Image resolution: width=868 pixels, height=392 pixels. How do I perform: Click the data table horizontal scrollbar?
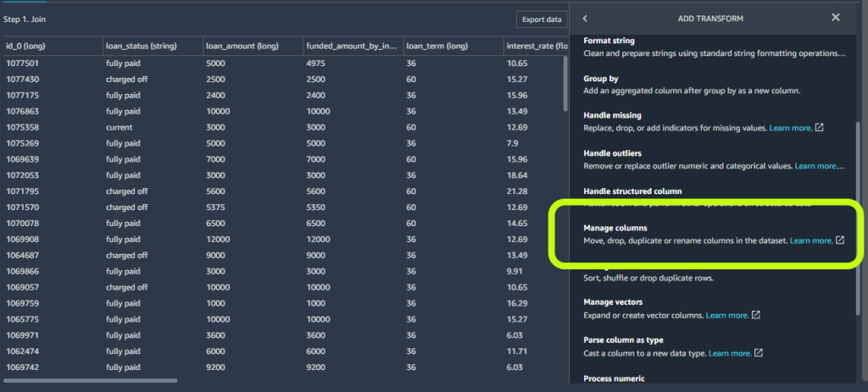pyautogui.click(x=90, y=380)
